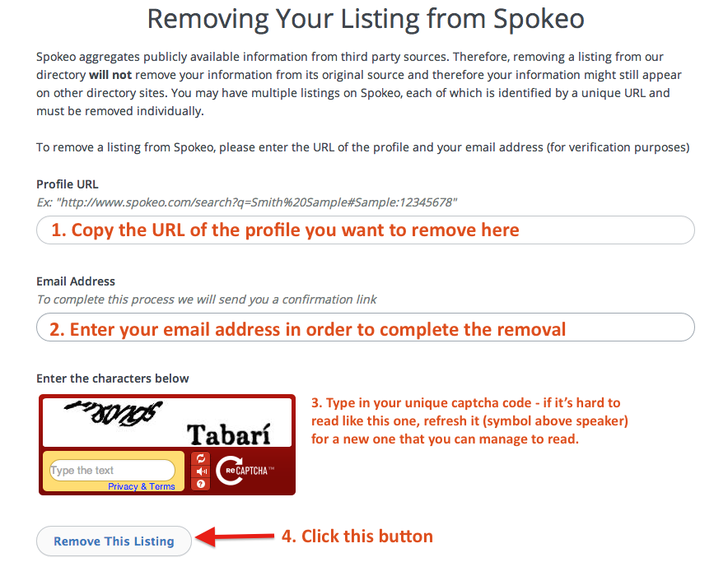Click the 'Email Address' field label
Image resolution: width=728 pixels, height=562 pixels.
pyautogui.click(x=76, y=281)
